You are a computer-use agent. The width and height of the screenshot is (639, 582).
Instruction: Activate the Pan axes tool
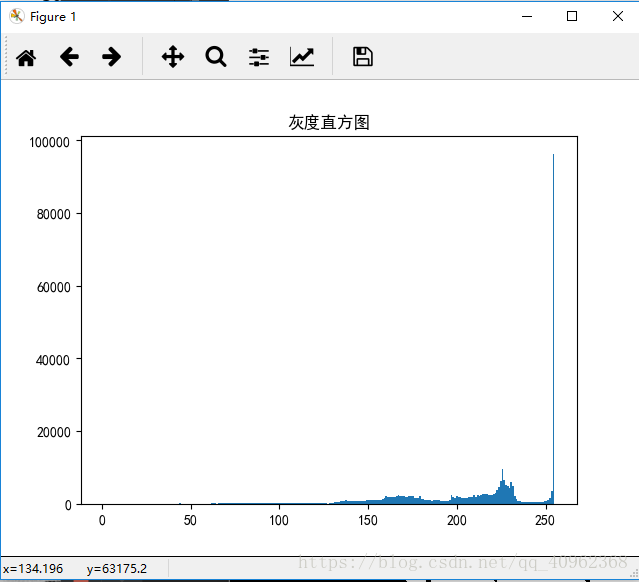coord(173,57)
